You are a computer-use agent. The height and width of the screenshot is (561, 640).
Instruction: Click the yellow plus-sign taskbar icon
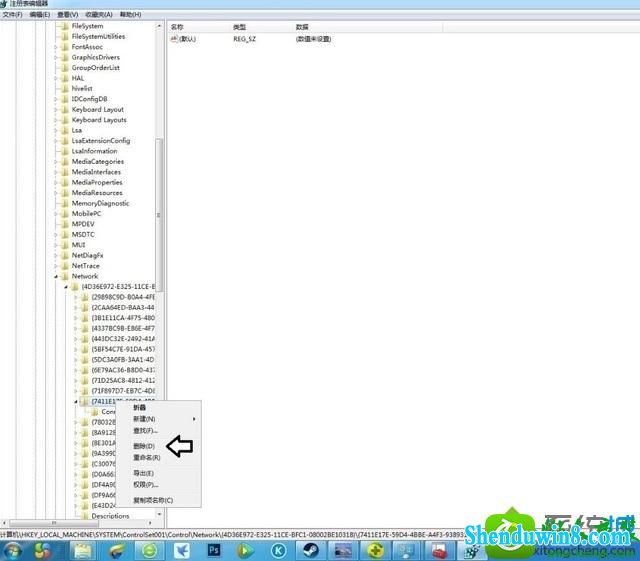[x=375, y=551]
